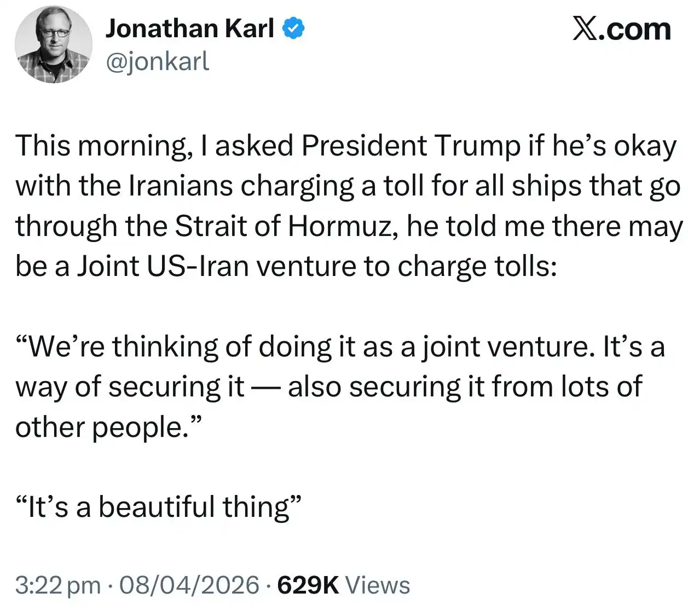Click the 629K view count number
The image size is (688, 616).
pyautogui.click(x=308, y=585)
